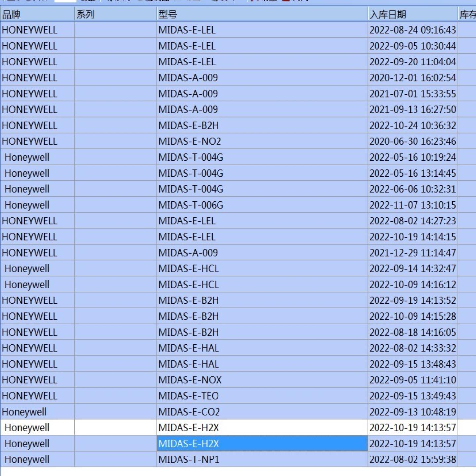The height and width of the screenshot is (476, 476).
Task: Select date 2022-09-05 10:30:44
Action: [x=413, y=46]
